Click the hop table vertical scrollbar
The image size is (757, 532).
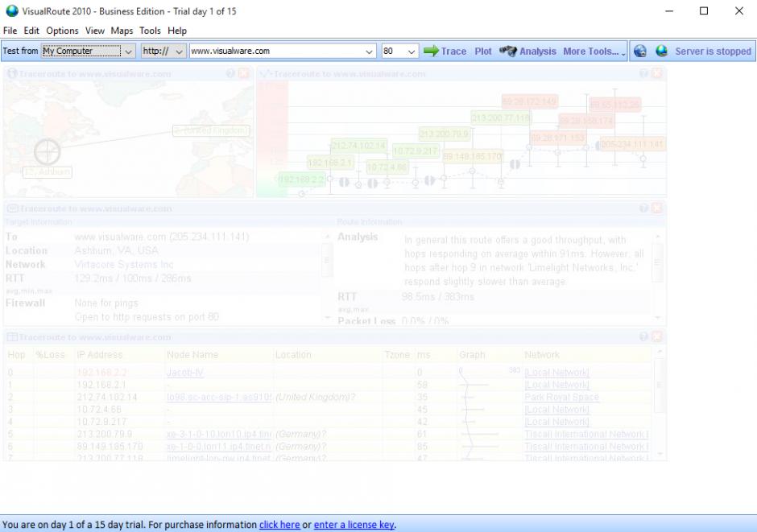[x=660, y=402]
